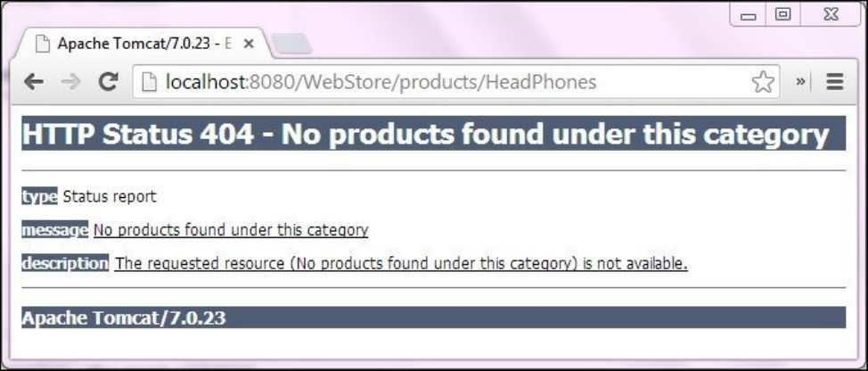Open the Chrome hamburger menu
The width and height of the screenshot is (868, 371).
pyautogui.click(x=835, y=82)
